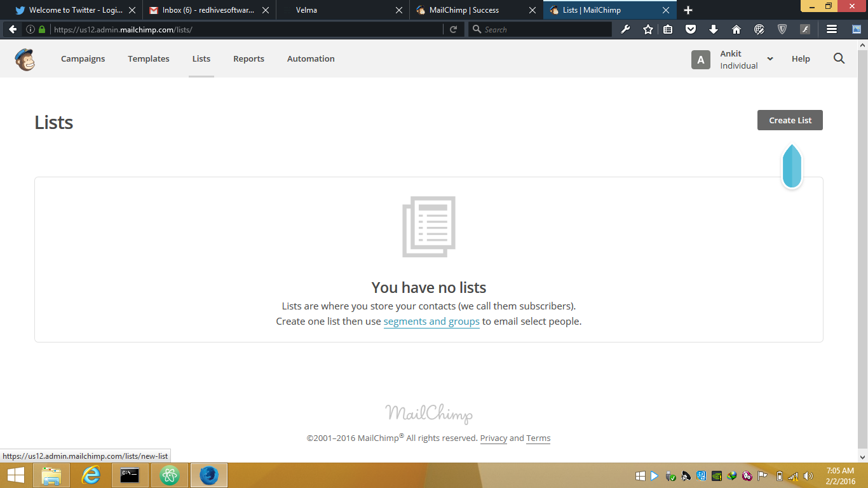The image size is (868, 488).
Task: Click the browser Search box
Action: [x=540, y=29]
